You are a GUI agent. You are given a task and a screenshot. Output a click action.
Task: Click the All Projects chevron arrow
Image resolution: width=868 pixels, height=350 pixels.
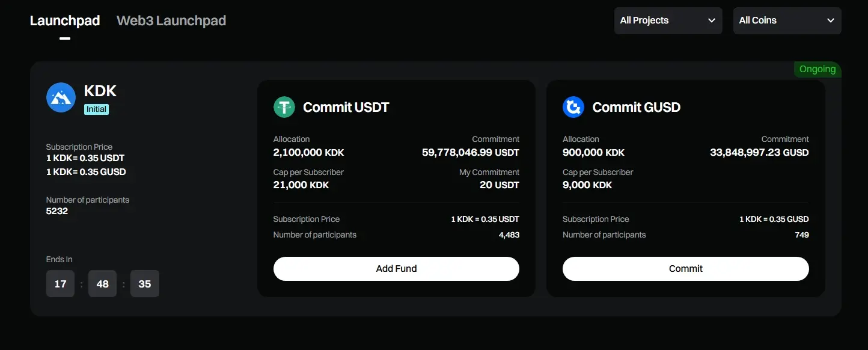tap(712, 20)
